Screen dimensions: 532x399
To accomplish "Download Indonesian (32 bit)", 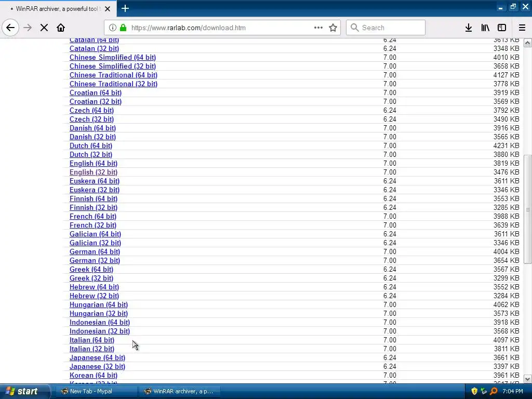I will (100, 331).
